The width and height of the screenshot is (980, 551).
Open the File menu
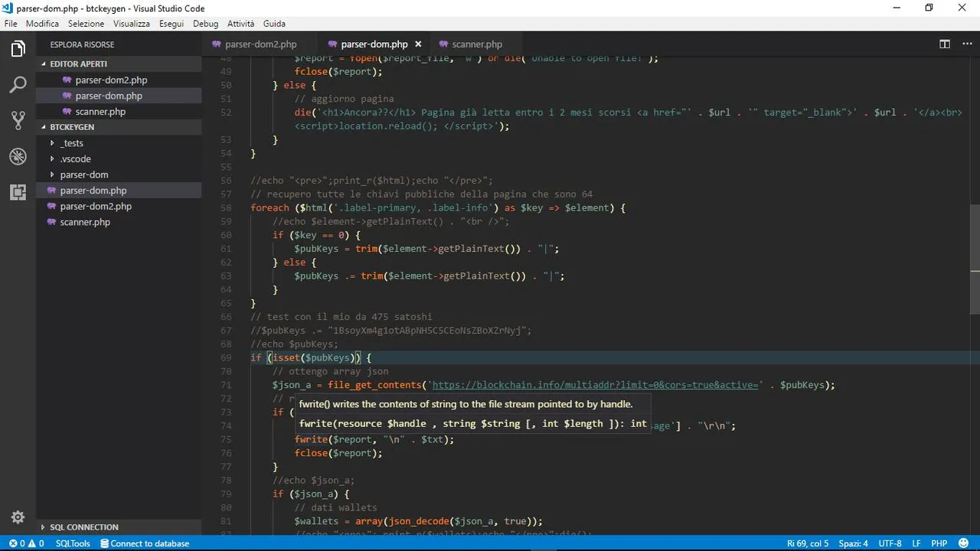coord(11,24)
